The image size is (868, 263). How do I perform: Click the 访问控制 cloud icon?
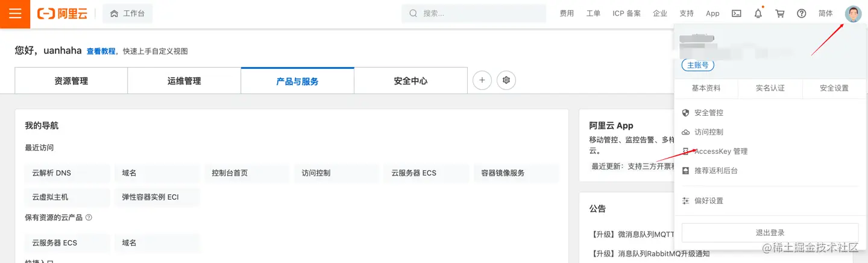(x=685, y=132)
